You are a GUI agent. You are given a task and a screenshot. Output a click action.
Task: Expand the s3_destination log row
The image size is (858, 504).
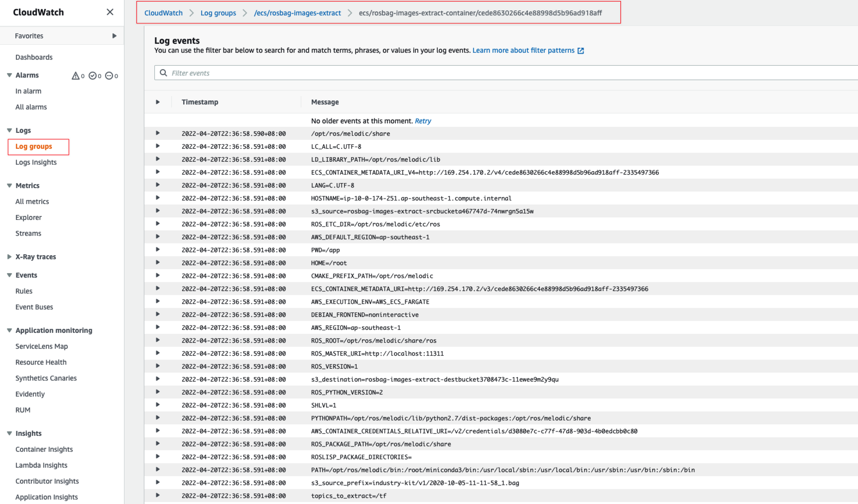click(x=158, y=379)
